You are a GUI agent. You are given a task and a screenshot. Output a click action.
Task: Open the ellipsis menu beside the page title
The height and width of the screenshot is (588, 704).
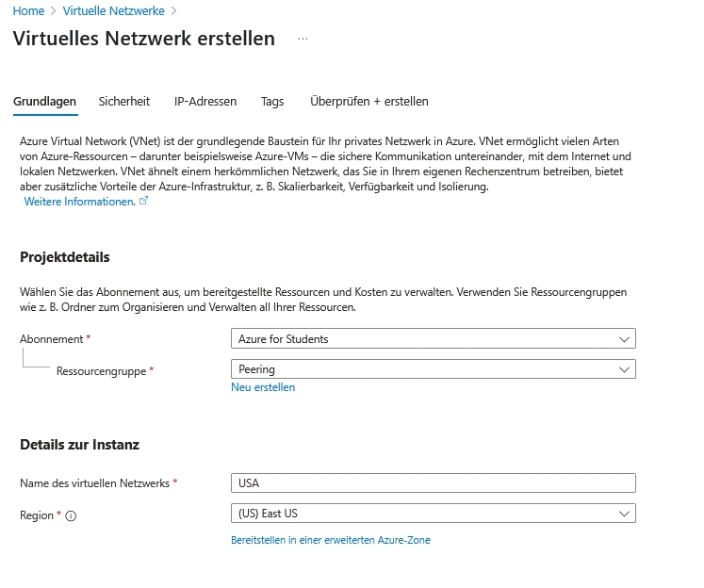(x=303, y=39)
